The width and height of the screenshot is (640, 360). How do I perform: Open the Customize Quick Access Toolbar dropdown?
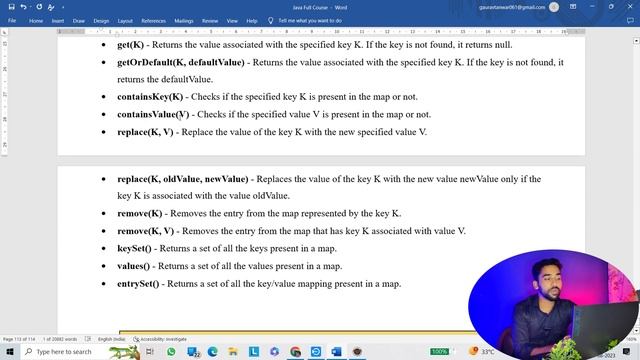click(63, 7)
